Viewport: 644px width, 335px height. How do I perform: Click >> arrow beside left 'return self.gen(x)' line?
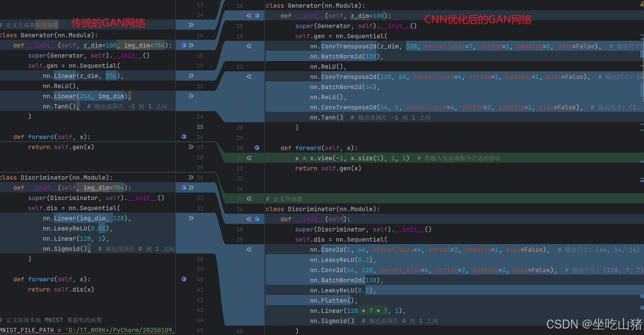(x=191, y=147)
